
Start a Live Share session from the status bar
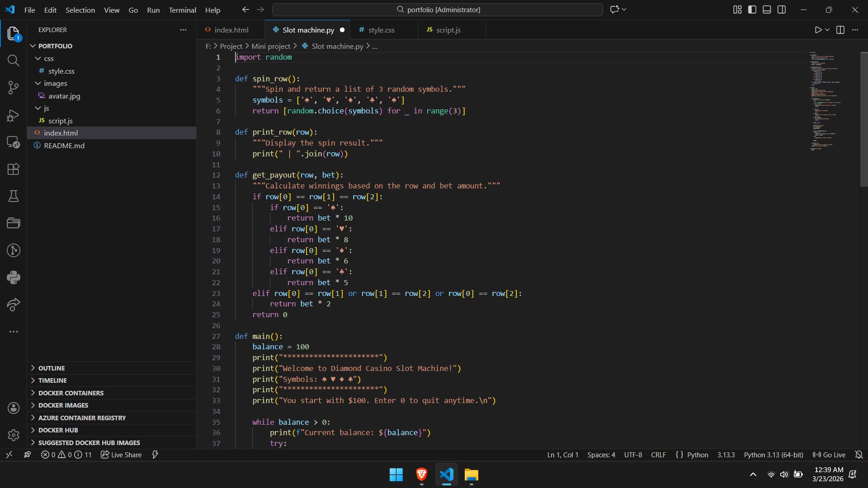pos(120,455)
